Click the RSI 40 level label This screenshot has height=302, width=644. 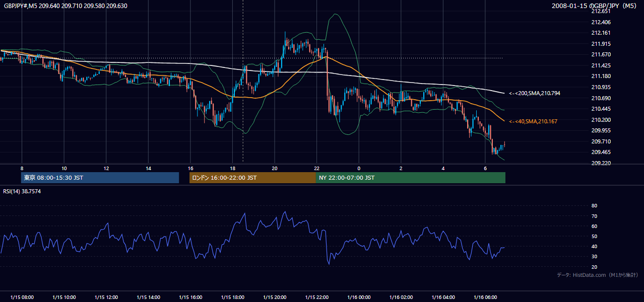pyautogui.click(x=594, y=246)
